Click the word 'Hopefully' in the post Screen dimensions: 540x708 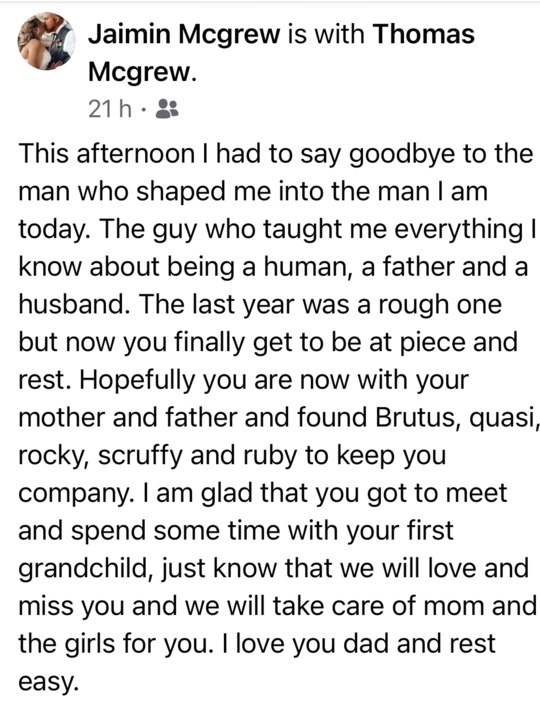coord(138,381)
